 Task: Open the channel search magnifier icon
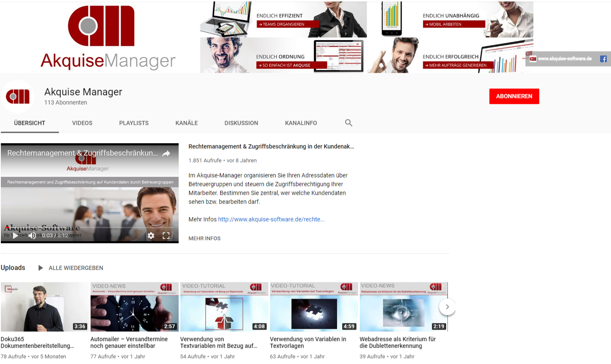point(348,123)
